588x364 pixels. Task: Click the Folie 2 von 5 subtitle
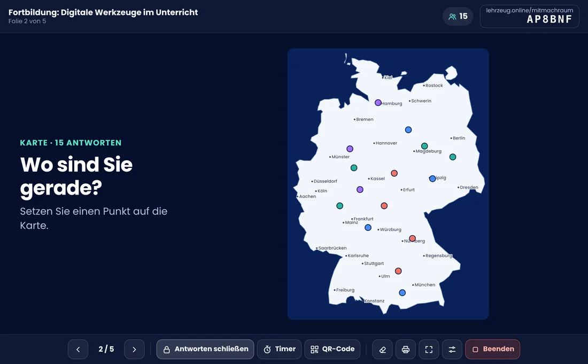pyautogui.click(x=27, y=21)
